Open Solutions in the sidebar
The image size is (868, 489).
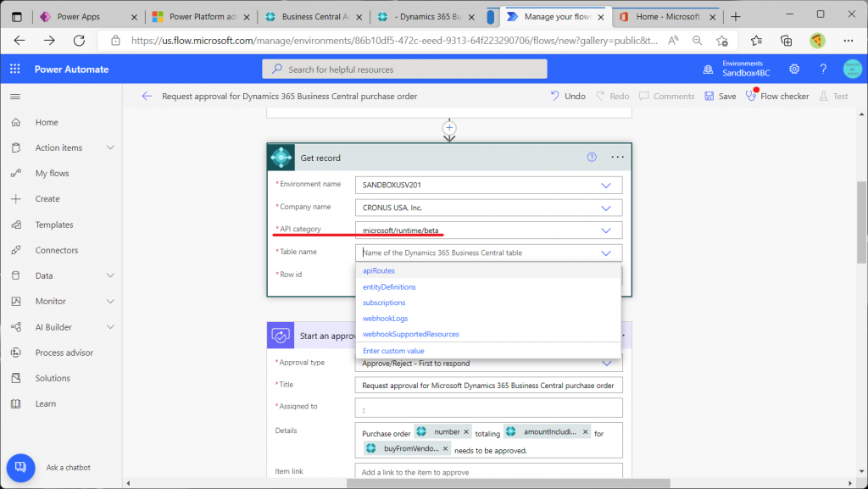(53, 378)
